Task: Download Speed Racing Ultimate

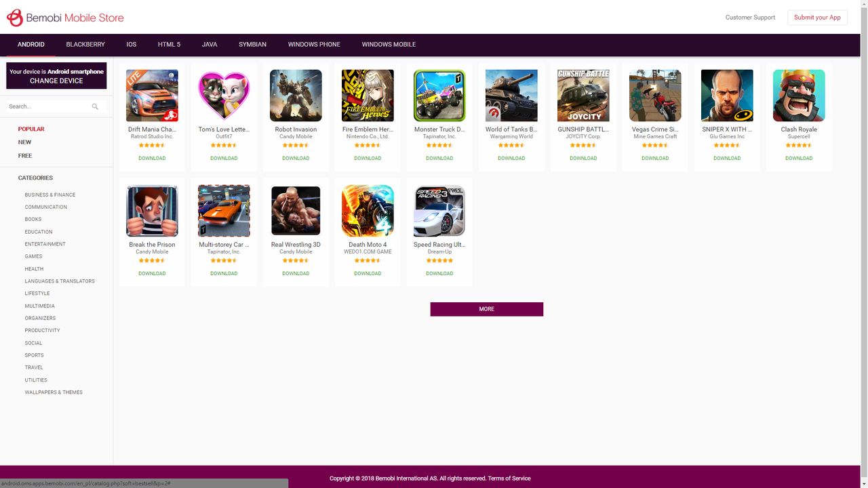Action: click(x=439, y=274)
